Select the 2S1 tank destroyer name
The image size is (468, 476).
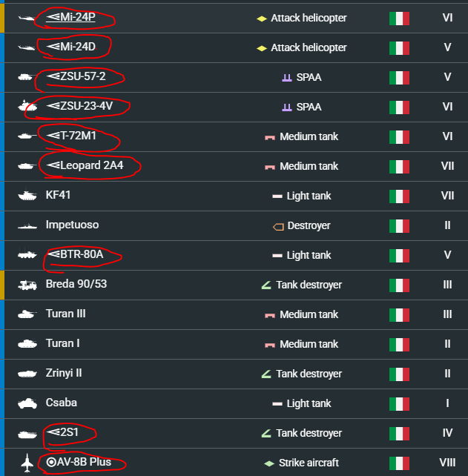[x=62, y=432]
